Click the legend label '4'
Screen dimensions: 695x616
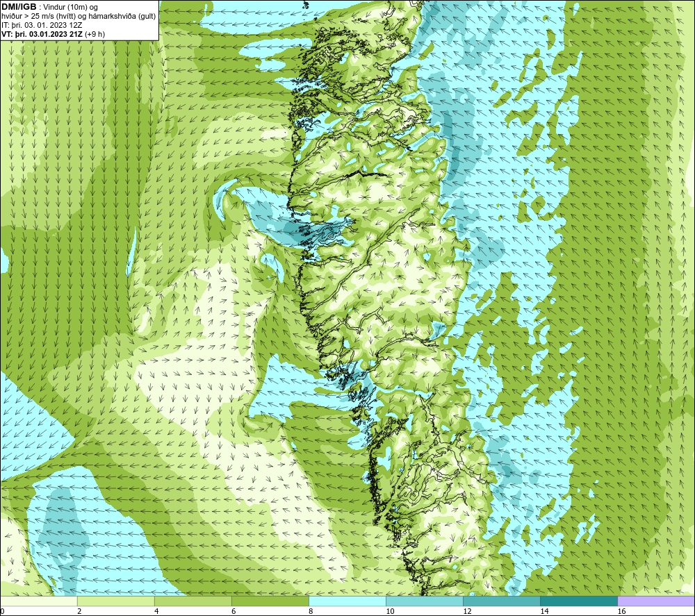pos(156,611)
